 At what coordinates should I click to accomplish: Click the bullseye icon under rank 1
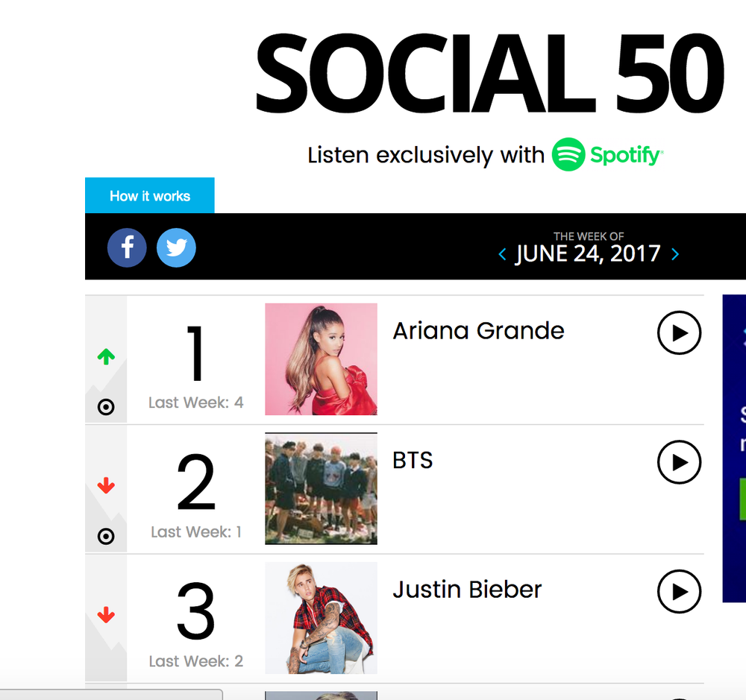click(x=106, y=407)
